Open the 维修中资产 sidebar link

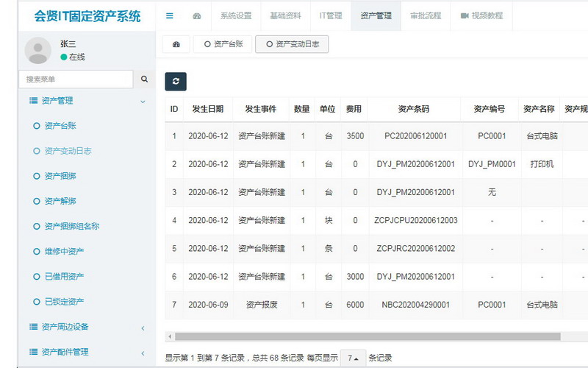64,251
